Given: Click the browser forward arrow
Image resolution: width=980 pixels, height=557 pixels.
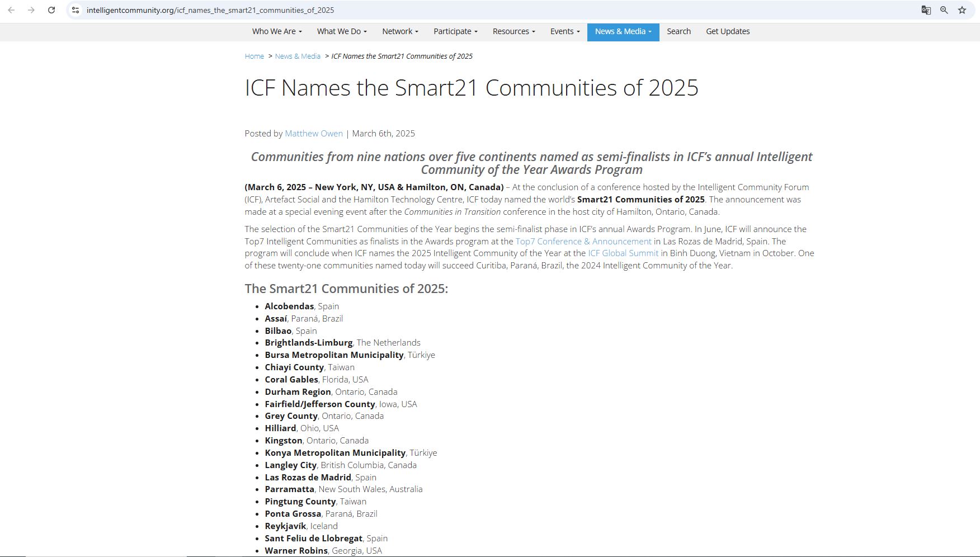Looking at the screenshot, I should pyautogui.click(x=31, y=10).
